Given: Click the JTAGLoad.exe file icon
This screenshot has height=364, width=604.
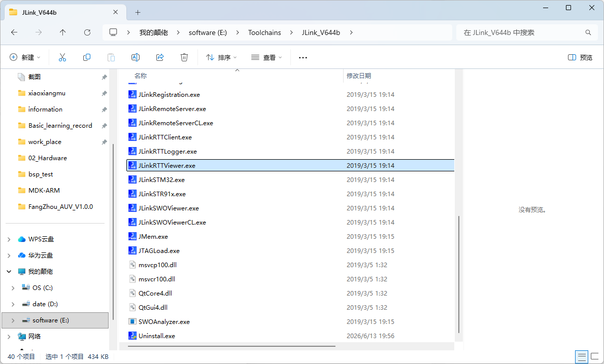Looking at the screenshot, I should point(132,250).
